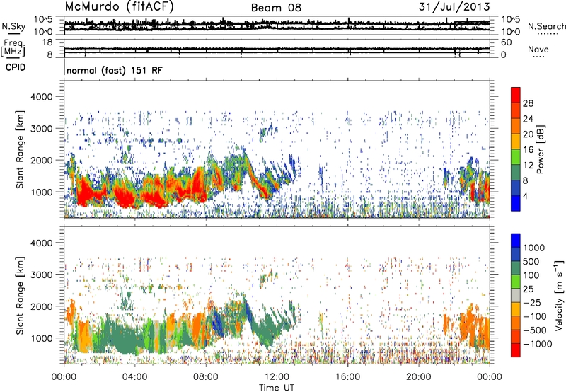Screen dimensions: 566x392
Task: Click the Velocity [m s⁻¹] color bar label
Action: point(558,295)
